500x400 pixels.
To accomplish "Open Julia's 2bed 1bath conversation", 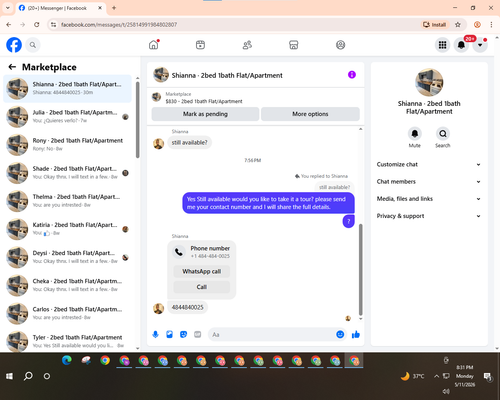I will click(x=67, y=117).
